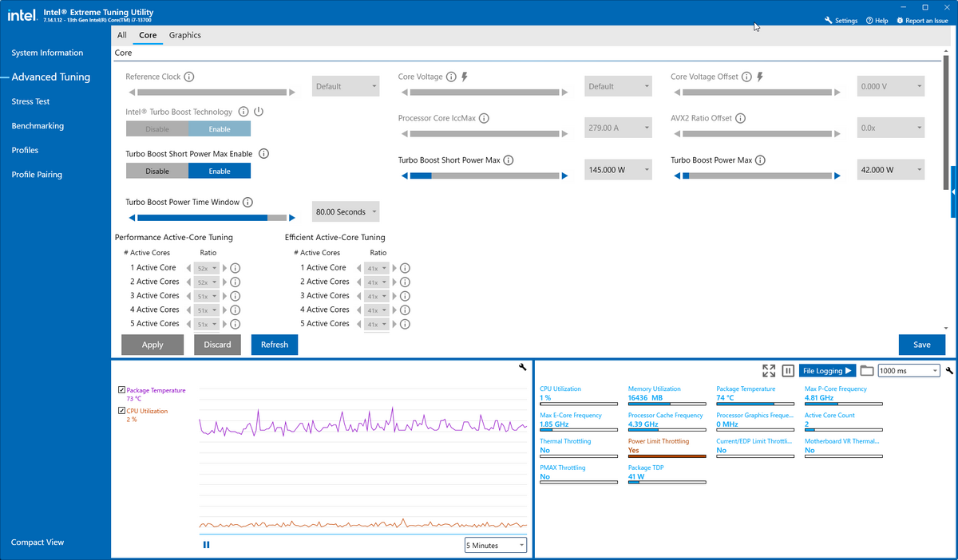
Task: Click Turbo Boost Power Max slider right arrow
Action: click(837, 175)
